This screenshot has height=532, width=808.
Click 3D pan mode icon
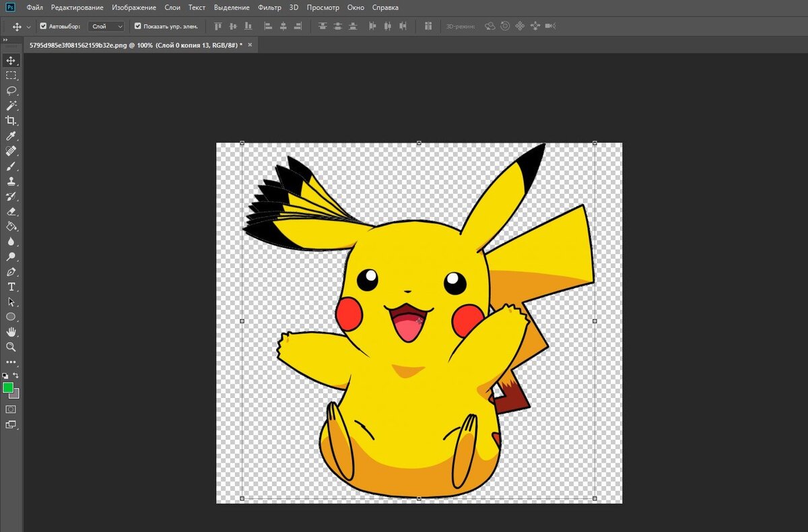coord(520,26)
